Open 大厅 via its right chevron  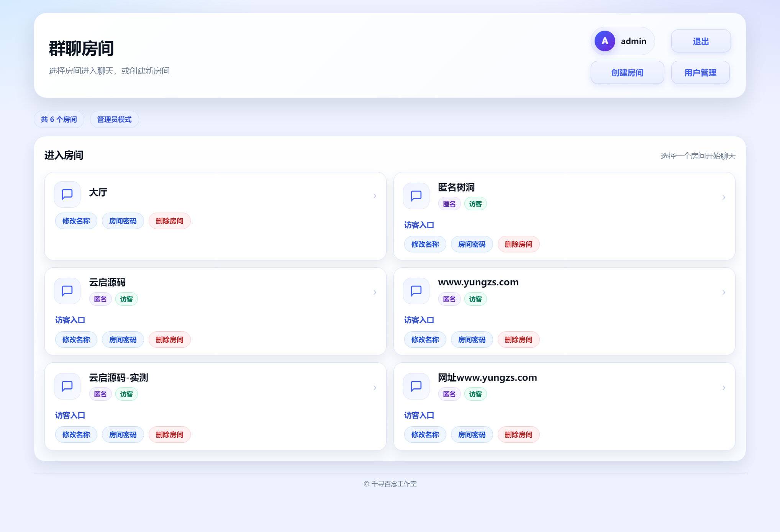tap(375, 196)
